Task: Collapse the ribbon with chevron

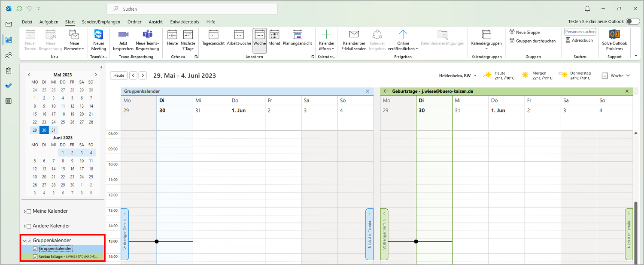Action: [x=636, y=55]
